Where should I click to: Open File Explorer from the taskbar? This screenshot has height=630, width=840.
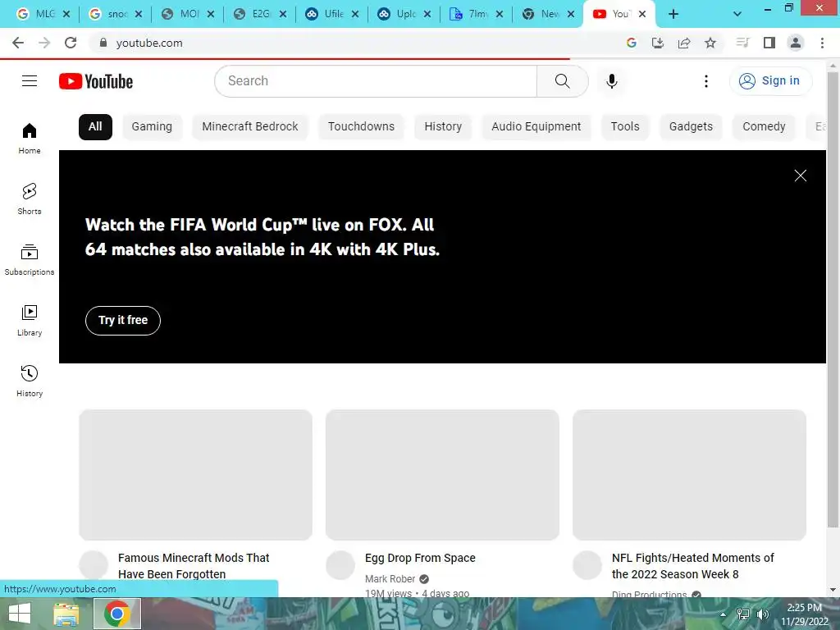coord(66,614)
